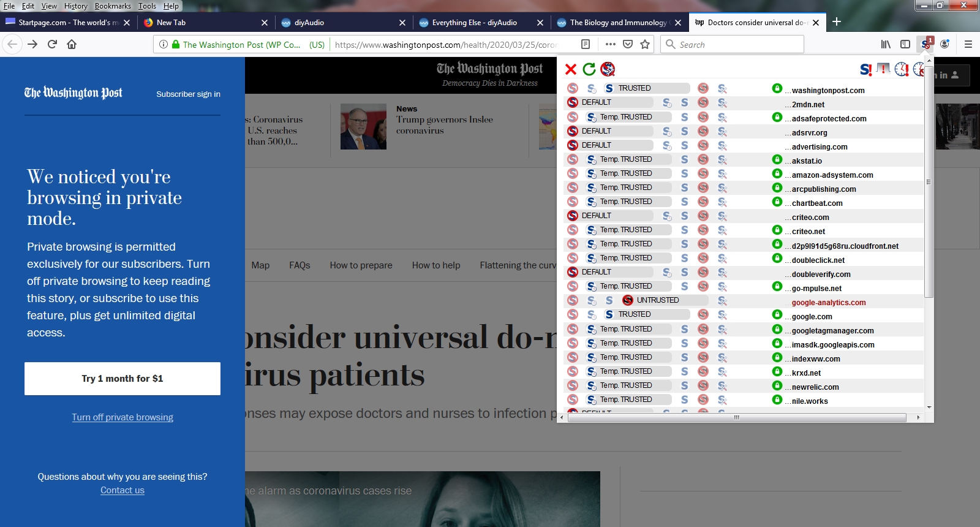Open NoScript options from popup

click(x=608, y=69)
